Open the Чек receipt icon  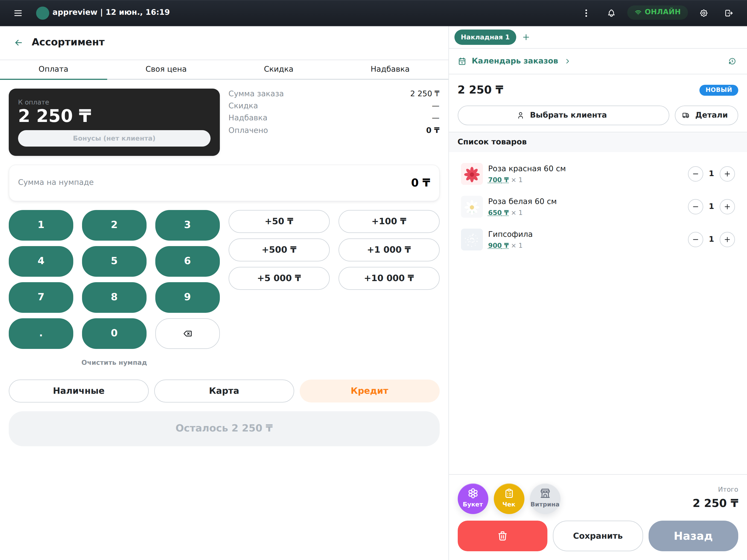pos(509,498)
